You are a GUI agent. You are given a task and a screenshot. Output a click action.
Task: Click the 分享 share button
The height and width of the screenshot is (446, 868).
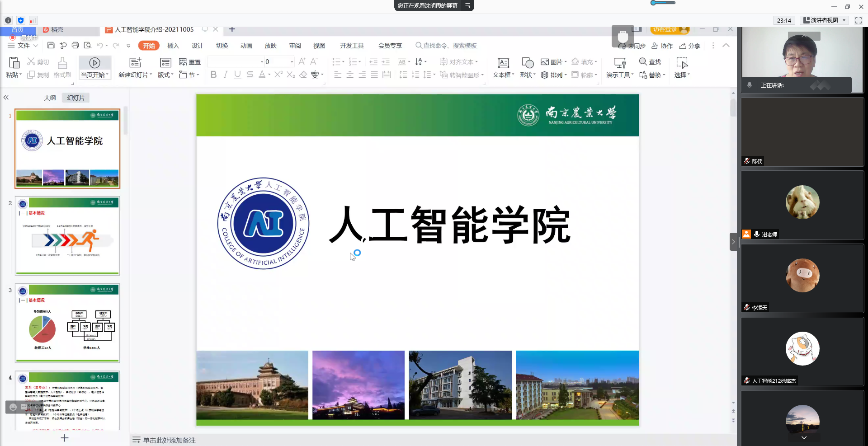tap(690, 46)
